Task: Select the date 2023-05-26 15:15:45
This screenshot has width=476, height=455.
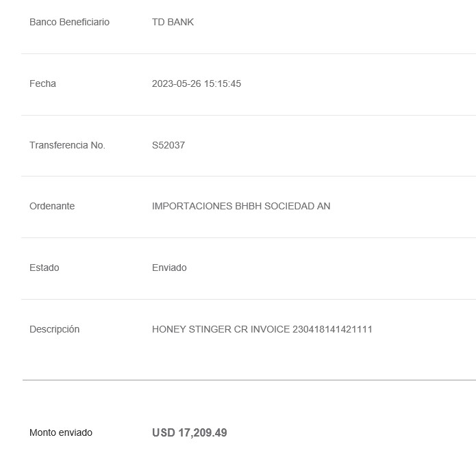Action: click(197, 83)
